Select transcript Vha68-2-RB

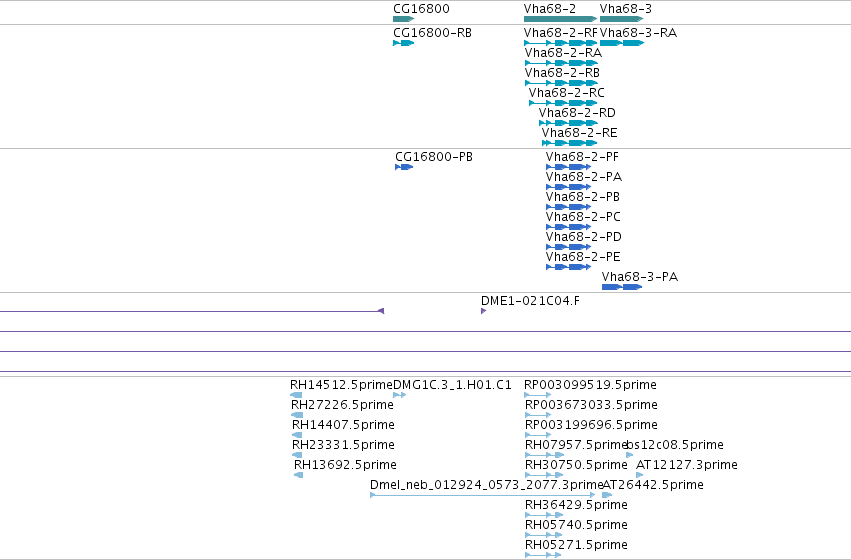[562, 73]
